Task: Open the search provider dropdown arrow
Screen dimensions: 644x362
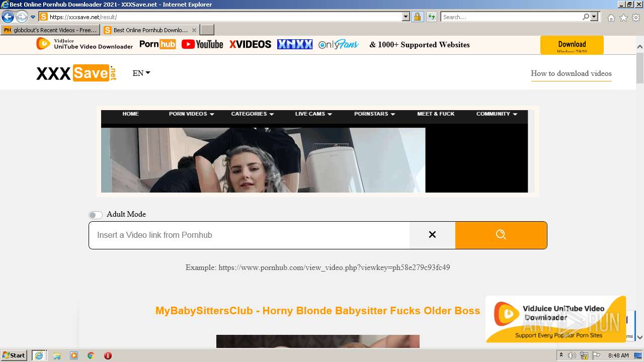Action: [x=594, y=17]
